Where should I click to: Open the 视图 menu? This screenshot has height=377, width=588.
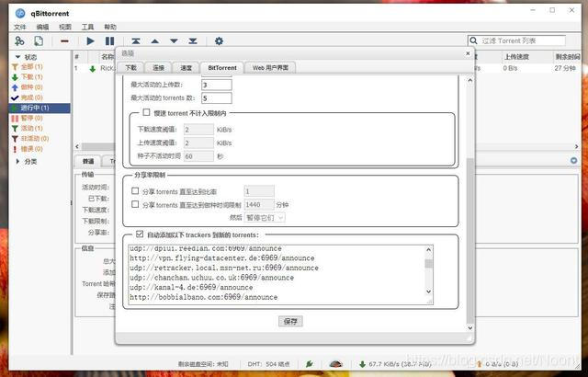tap(65, 27)
